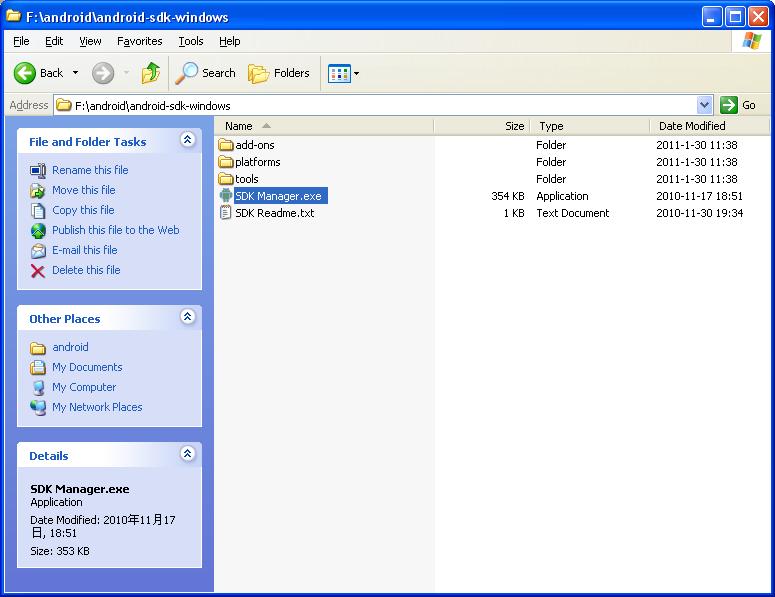
Task: Open the Help menu
Action: click(x=229, y=41)
